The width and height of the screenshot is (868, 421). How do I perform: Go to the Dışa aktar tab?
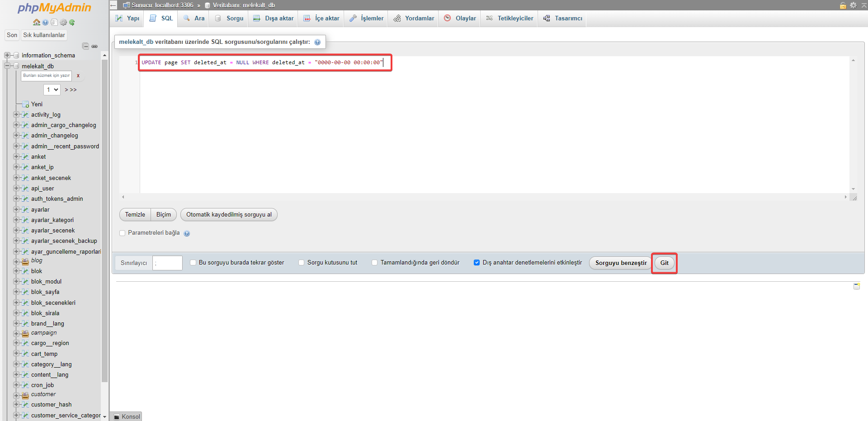click(274, 19)
